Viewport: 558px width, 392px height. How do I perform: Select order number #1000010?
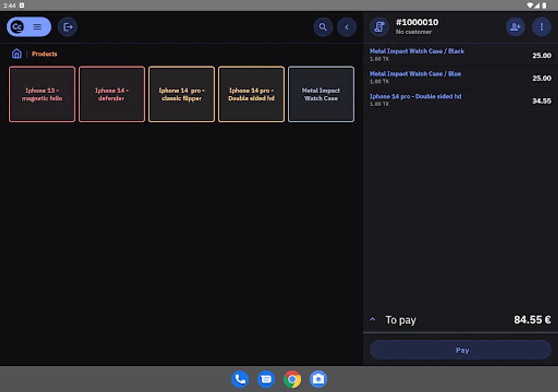click(x=417, y=22)
